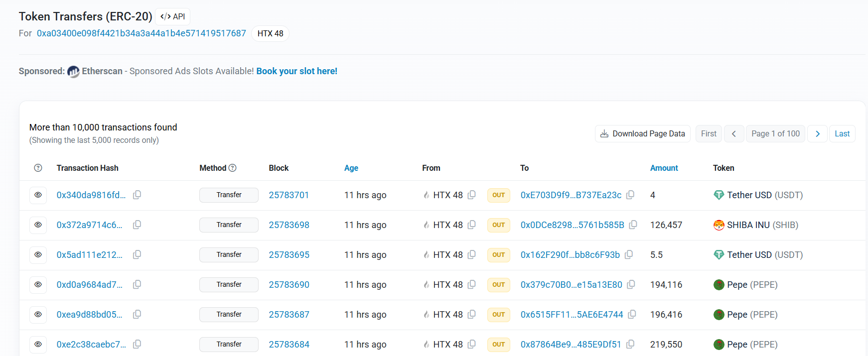Image resolution: width=868 pixels, height=356 pixels.
Task: Open the SHIBA INU (SHIB) token page
Action: (762, 225)
